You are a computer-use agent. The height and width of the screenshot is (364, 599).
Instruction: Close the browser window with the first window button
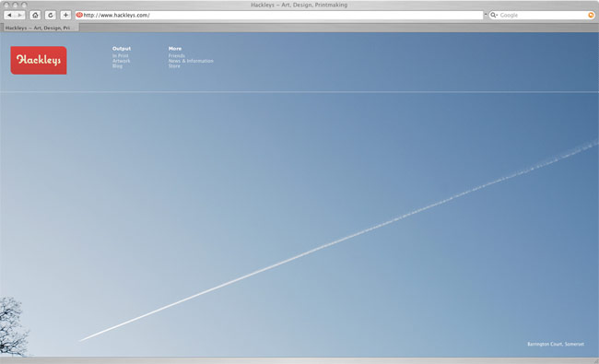pos(6,5)
